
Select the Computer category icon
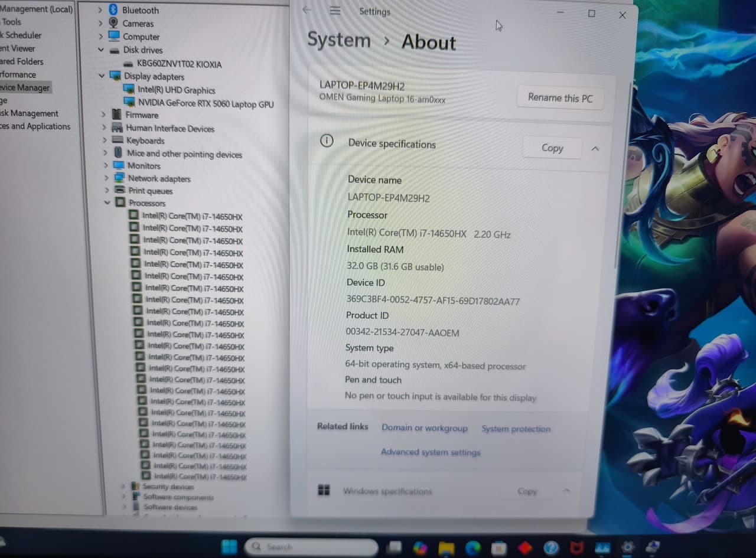[114, 37]
